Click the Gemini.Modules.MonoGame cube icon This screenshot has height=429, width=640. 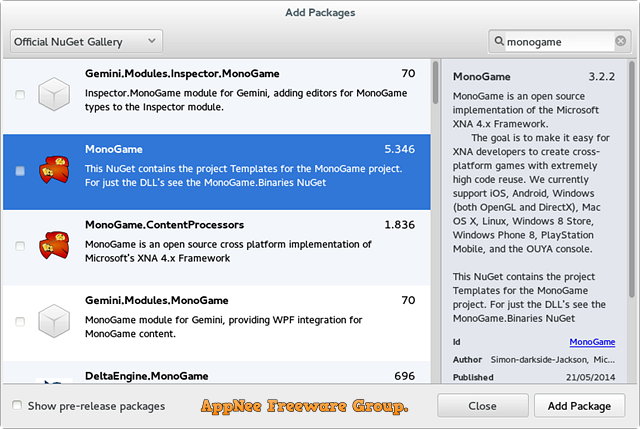[x=54, y=321]
